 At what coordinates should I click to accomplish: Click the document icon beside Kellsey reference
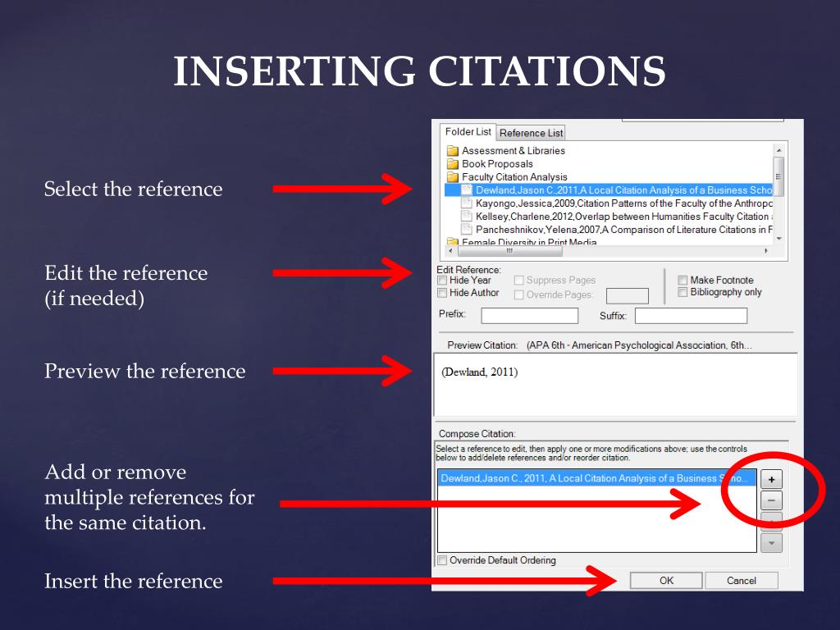tap(467, 217)
